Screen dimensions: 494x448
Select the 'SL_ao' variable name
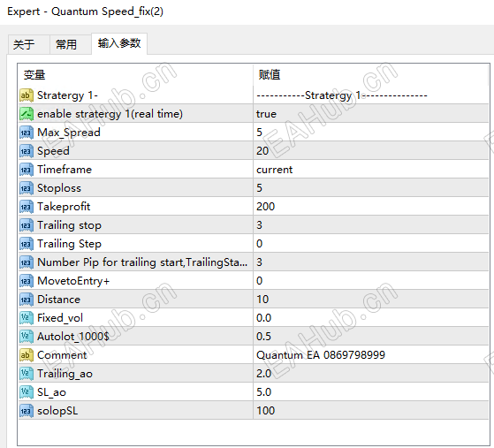point(51,392)
